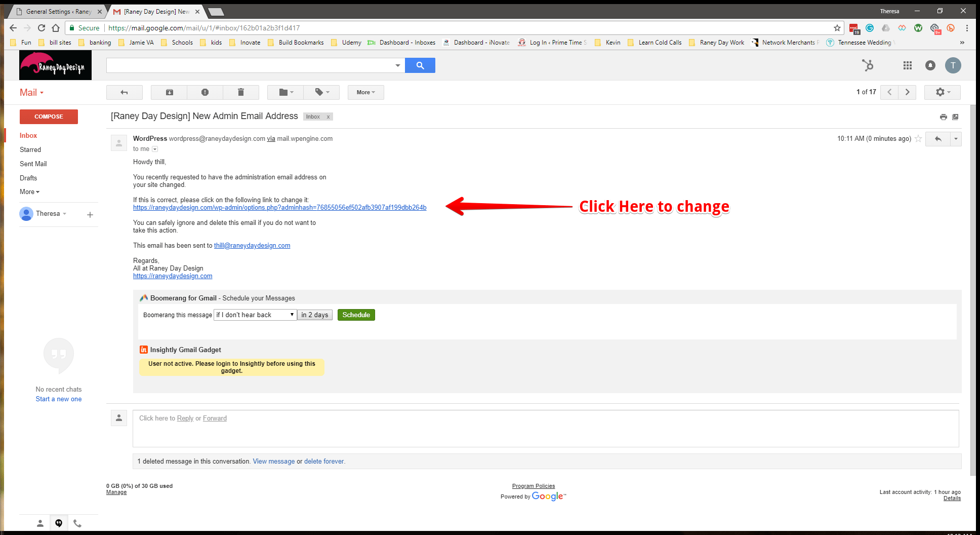Image resolution: width=980 pixels, height=535 pixels.
Task: Expand the labels tag dropdown
Action: pos(321,92)
